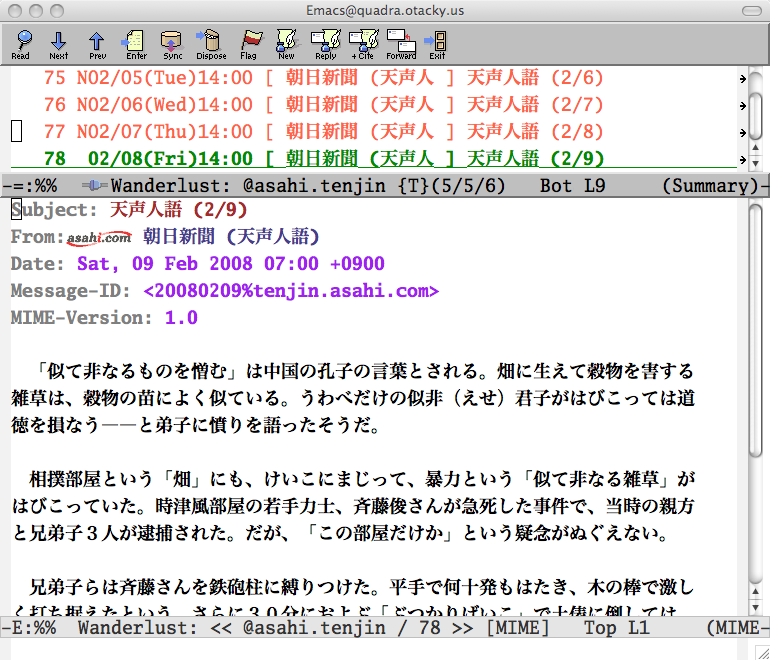The width and height of the screenshot is (770, 660).
Task: Go to Next message icon
Action: [59, 44]
